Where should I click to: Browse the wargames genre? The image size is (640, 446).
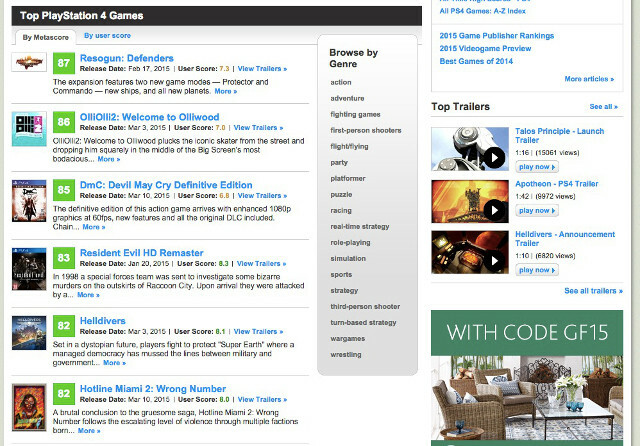348,338
